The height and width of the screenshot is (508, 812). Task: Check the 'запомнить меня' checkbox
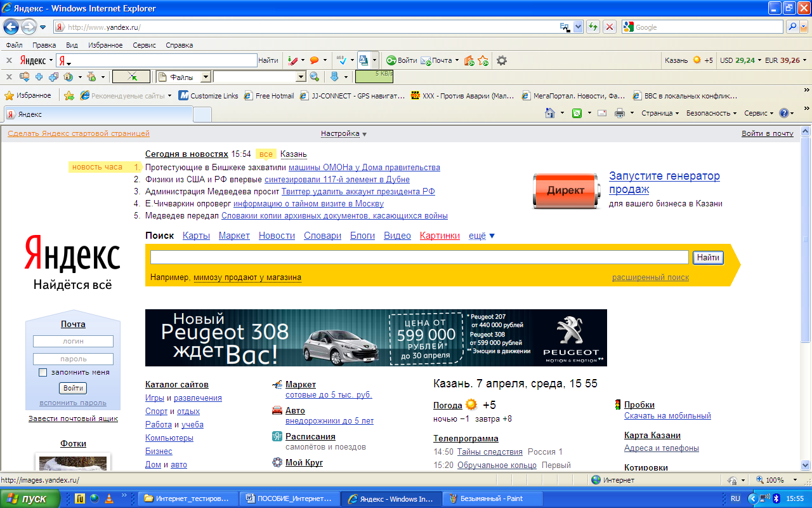43,372
